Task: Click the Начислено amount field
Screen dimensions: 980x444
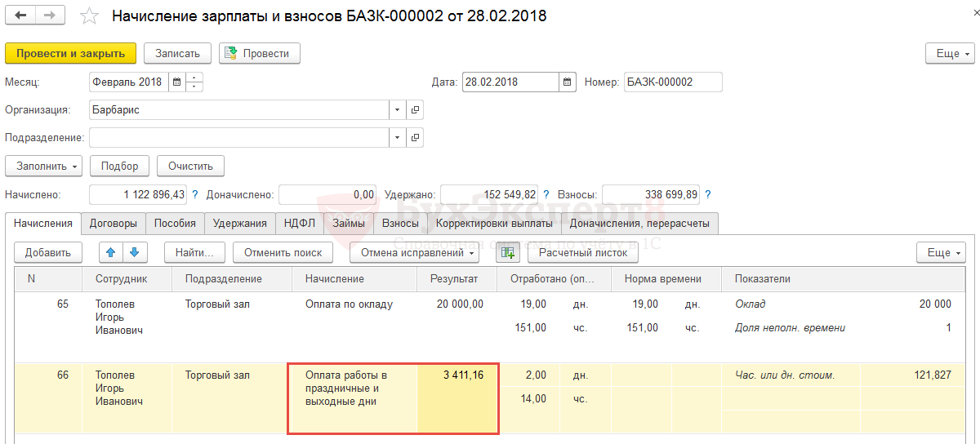Action: pos(138,194)
